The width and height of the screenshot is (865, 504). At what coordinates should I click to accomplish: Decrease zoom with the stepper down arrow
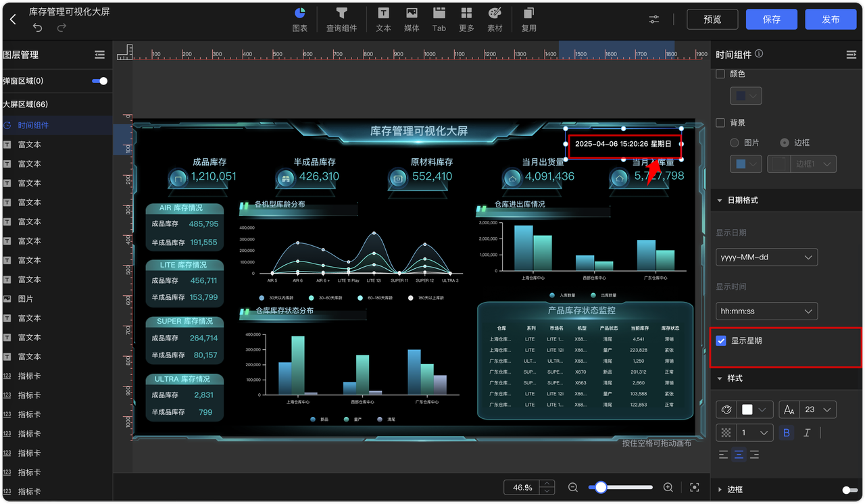point(547,491)
